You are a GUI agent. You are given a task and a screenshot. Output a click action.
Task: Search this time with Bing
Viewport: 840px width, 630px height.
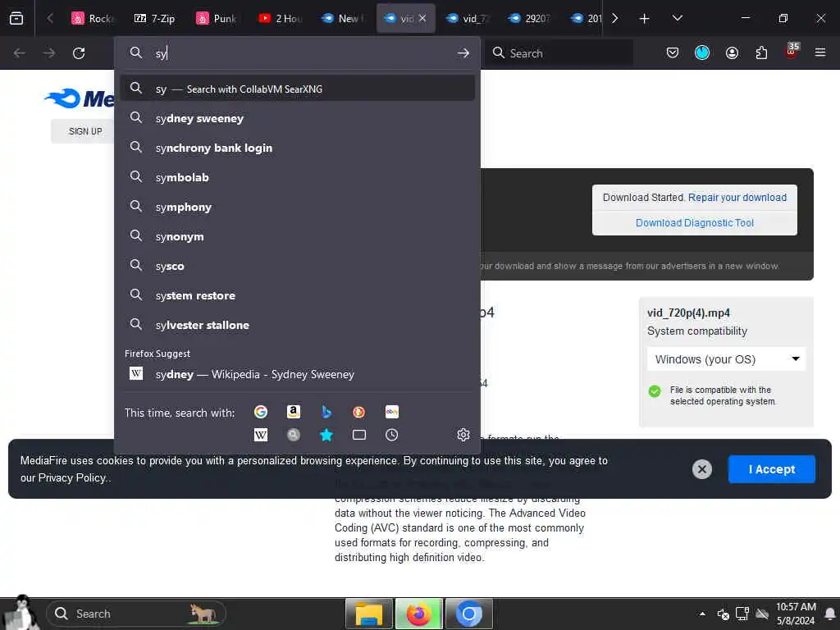(326, 412)
